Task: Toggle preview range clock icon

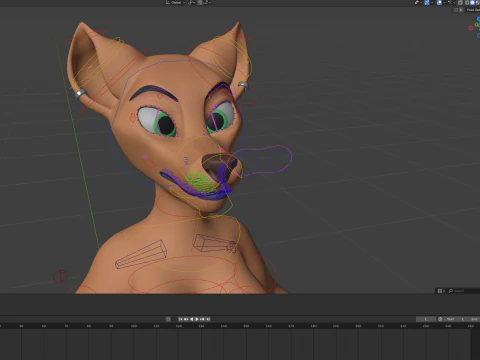Action: click(440, 319)
